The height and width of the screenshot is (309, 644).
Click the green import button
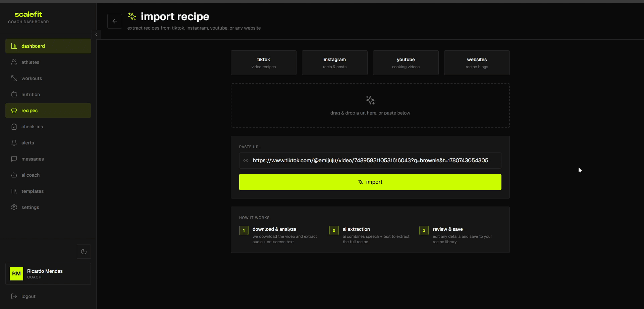[x=370, y=182]
